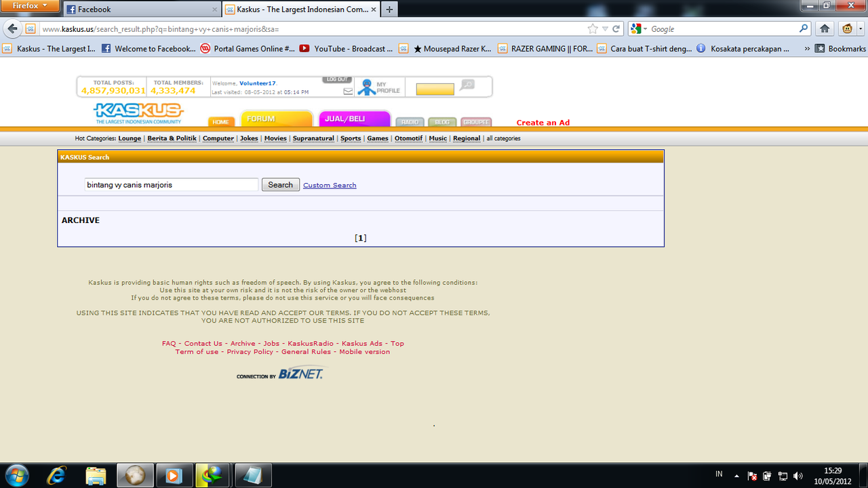Image resolution: width=868 pixels, height=488 pixels.
Task: Click the yellow header search box
Action: (435, 89)
